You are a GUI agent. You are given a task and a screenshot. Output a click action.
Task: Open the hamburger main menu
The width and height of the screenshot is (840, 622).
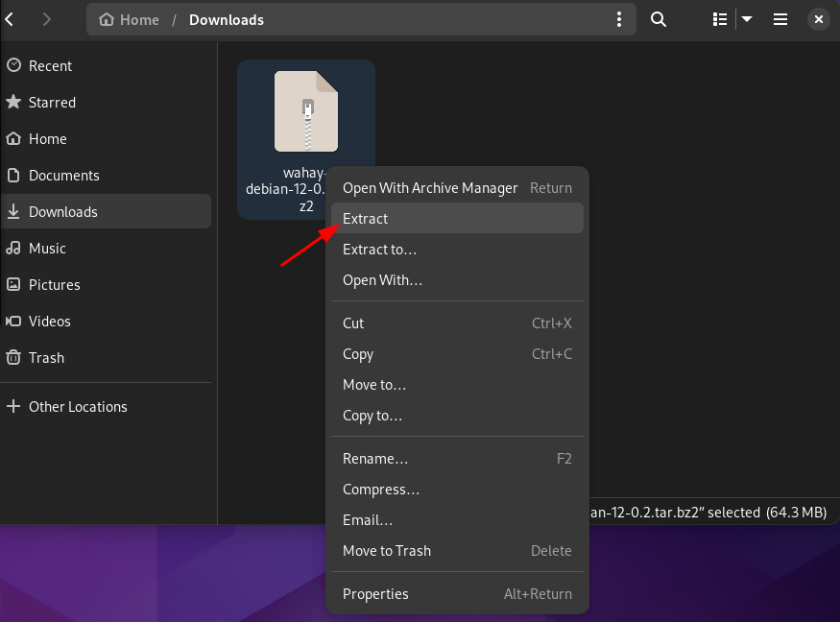point(780,19)
